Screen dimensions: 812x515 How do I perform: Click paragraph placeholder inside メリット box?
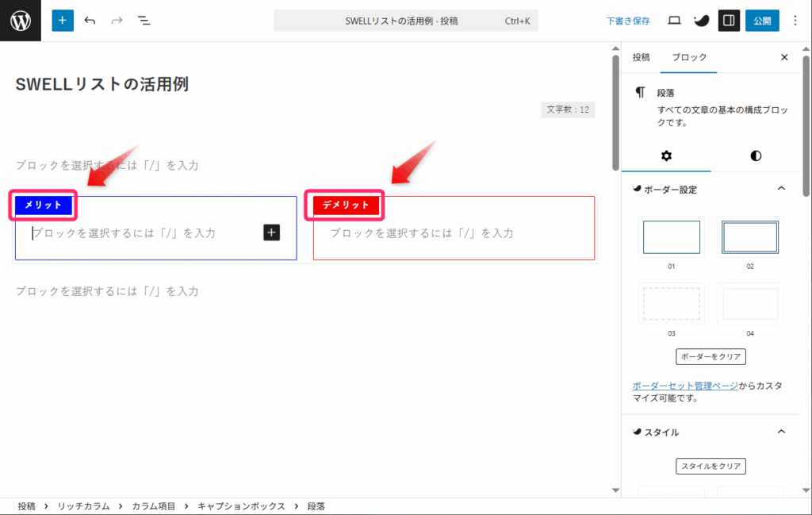[124, 233]
